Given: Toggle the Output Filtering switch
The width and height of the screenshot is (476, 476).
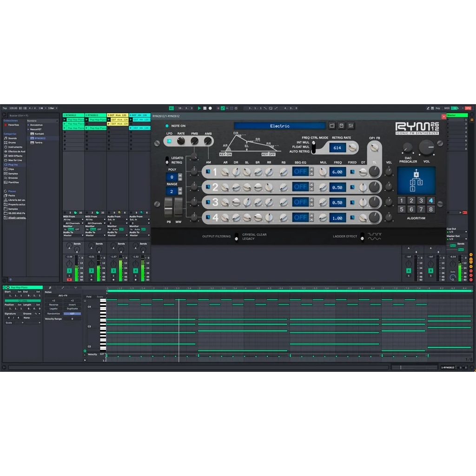Looking at the screenshot, I should (x=237, y=237).
